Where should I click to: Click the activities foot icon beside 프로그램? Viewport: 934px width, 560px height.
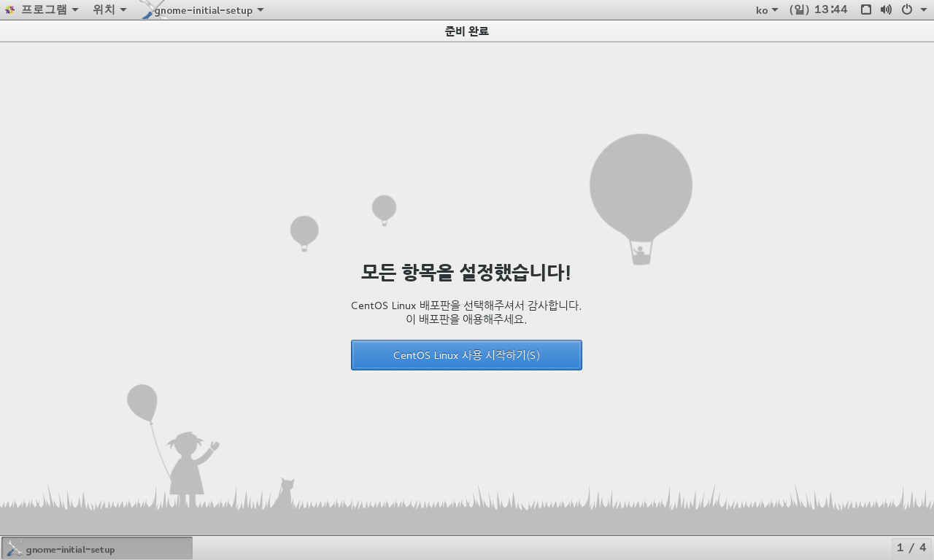pos(9,9)
